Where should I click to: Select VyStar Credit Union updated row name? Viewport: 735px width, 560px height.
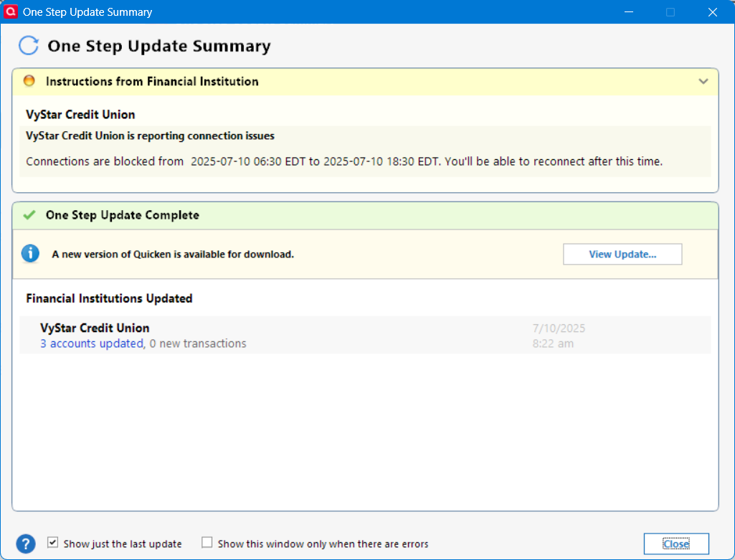coord(95,328)
